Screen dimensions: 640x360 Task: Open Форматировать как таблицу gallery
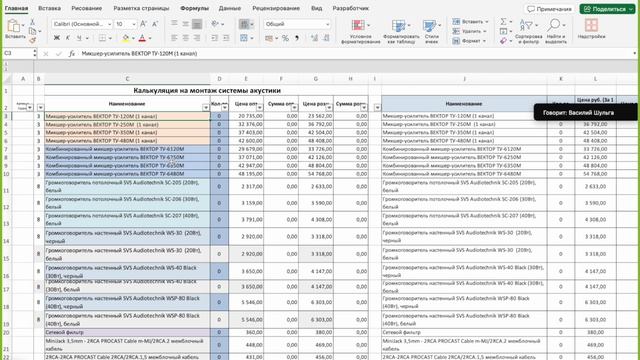(401, 31)
